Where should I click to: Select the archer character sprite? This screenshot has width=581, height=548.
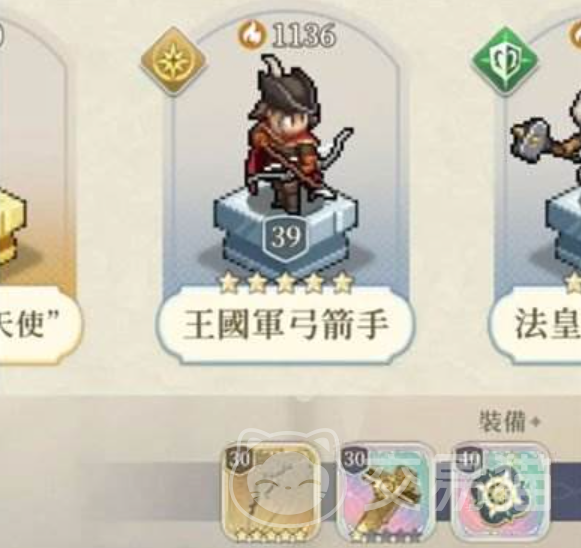click(295, 133)
